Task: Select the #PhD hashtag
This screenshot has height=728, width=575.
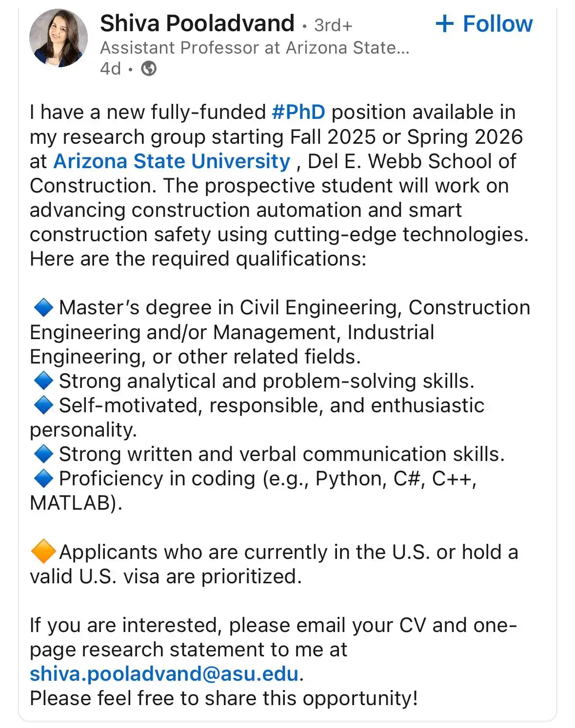Action: [x=298, y=112]
